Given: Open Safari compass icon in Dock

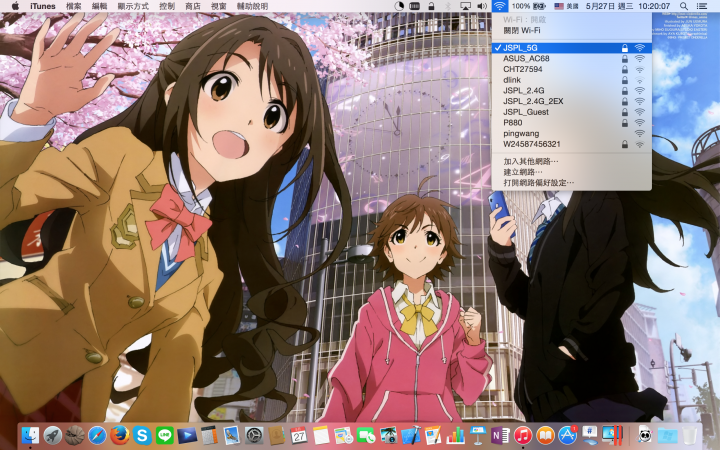Looking at the screenshot, I should pos(97,435).
